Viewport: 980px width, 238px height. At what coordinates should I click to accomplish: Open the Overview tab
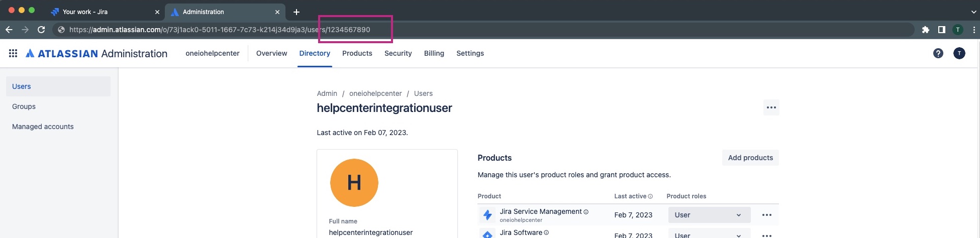272,53
